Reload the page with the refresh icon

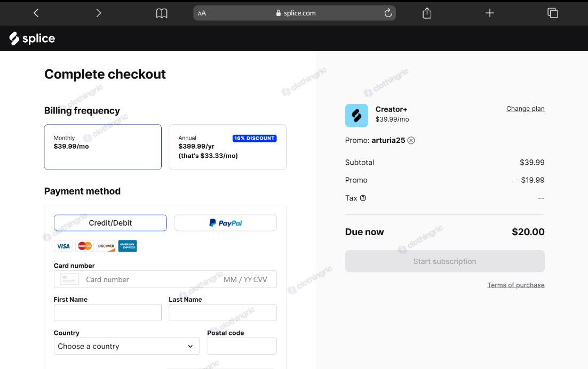click(388, 13)
